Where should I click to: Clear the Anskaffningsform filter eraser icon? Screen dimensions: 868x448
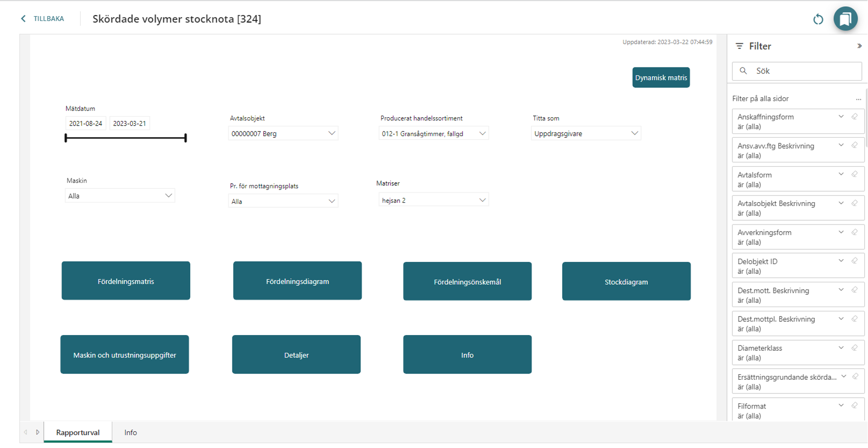pyautogui.click(x=854, y=117)
